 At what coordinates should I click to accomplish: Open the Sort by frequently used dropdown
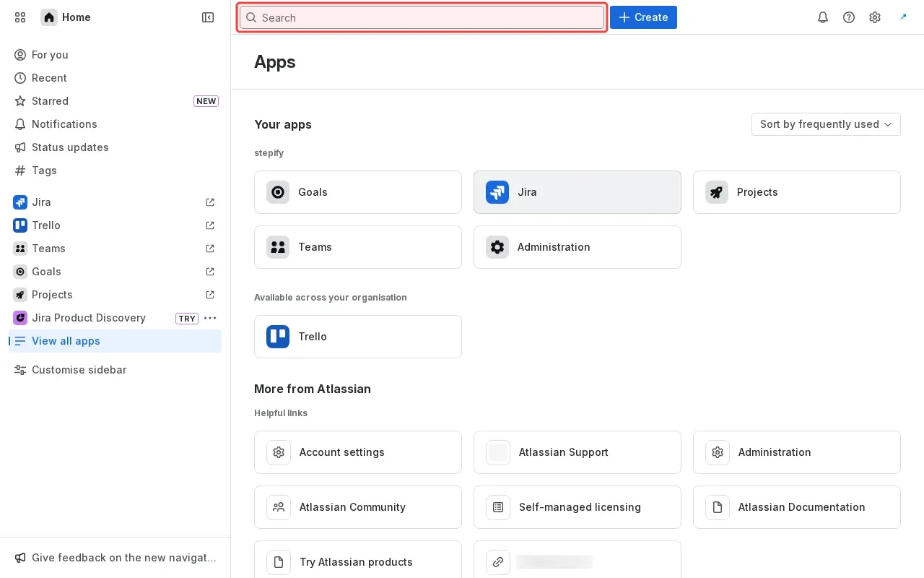pos(826,124)
